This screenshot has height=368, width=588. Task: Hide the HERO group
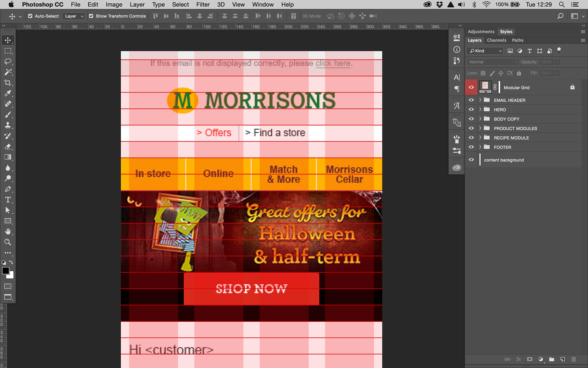pos(471,109)
